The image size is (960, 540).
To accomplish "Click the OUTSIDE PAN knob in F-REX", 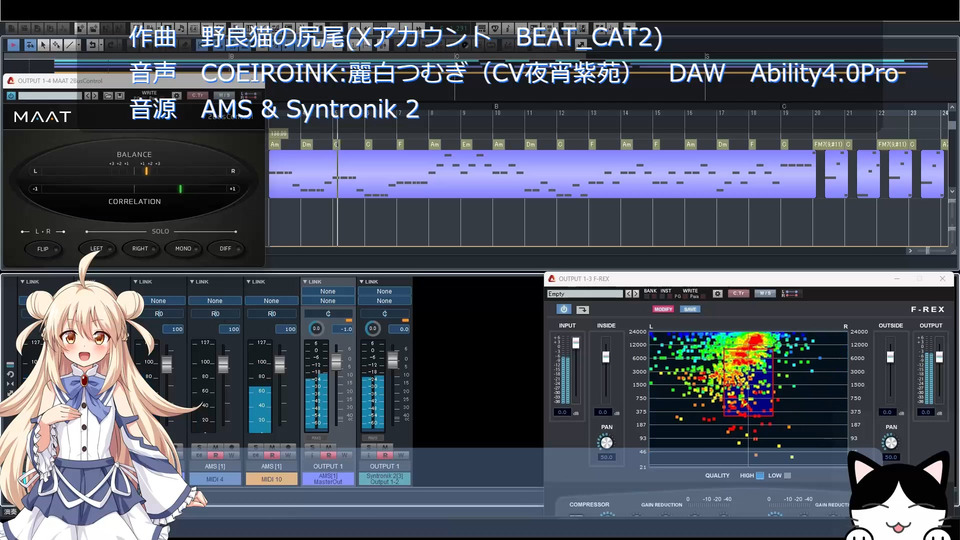I will click(891, 442).
